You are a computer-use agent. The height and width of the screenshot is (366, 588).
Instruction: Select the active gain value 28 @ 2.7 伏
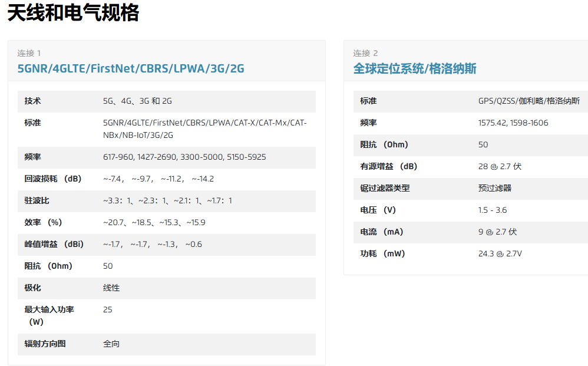coord(500,166)
